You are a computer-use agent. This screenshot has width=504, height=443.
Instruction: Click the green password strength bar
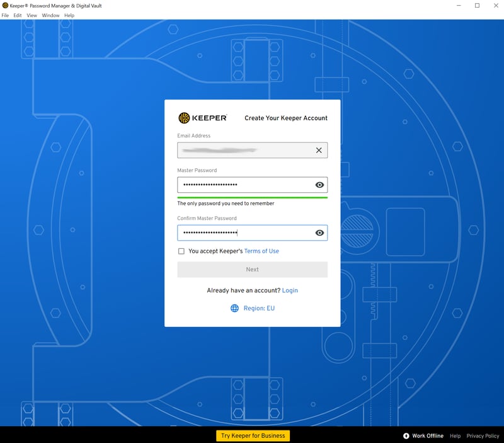click(253, 197)
